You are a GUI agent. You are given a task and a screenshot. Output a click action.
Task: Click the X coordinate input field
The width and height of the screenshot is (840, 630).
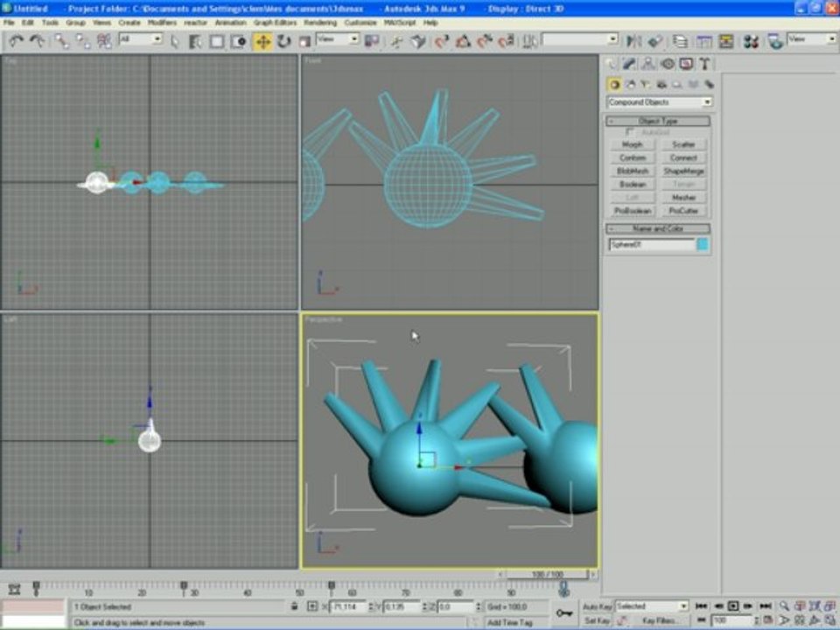click(x=348, y=607)
